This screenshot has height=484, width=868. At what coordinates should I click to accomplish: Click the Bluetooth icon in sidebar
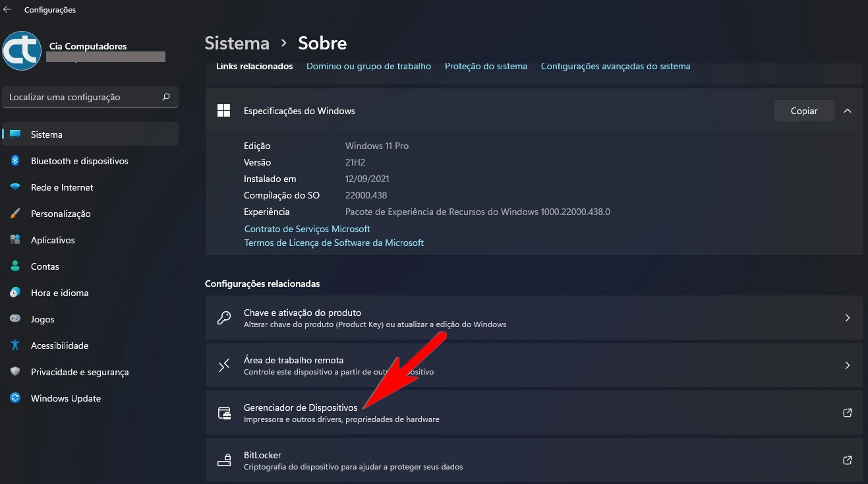click(15, 161)
